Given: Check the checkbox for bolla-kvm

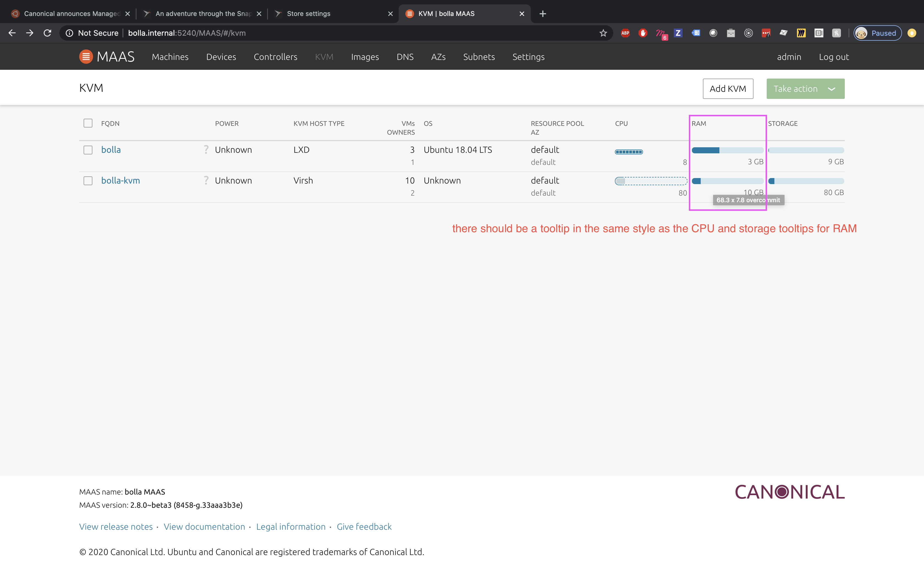Looking at the screenshot, I should point(88,181).
